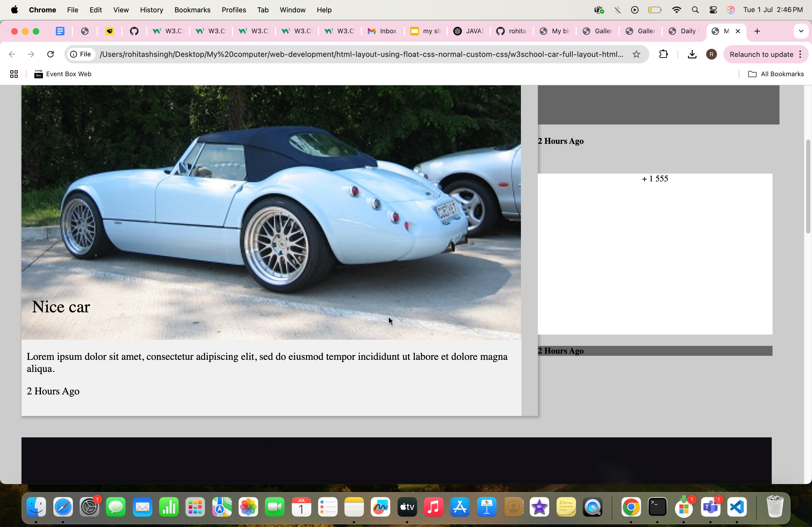The image size is (812, 527).
Task: Open the Extensions puzzle icon
Action: [x=663, y=54]
